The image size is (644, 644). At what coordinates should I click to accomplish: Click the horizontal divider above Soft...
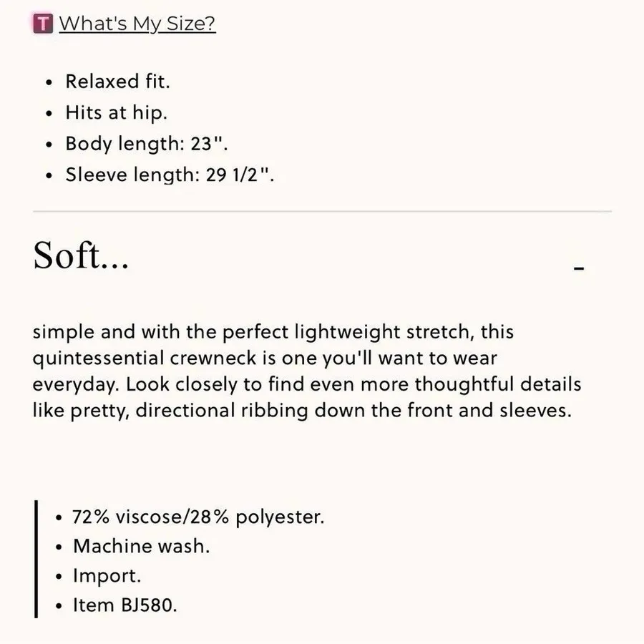point(322,212)
